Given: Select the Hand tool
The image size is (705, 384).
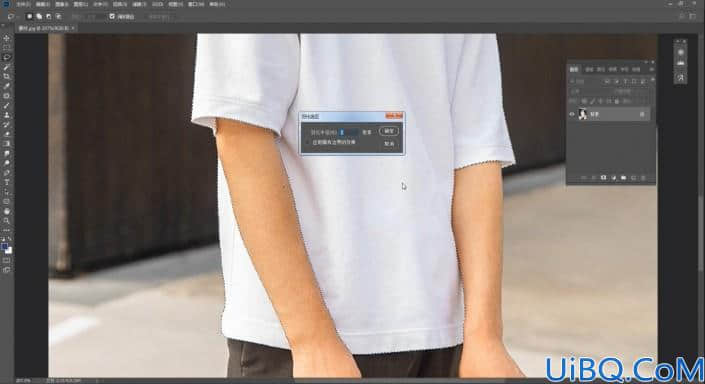Looking at the screenshot, I should click(x=7, y=211).
